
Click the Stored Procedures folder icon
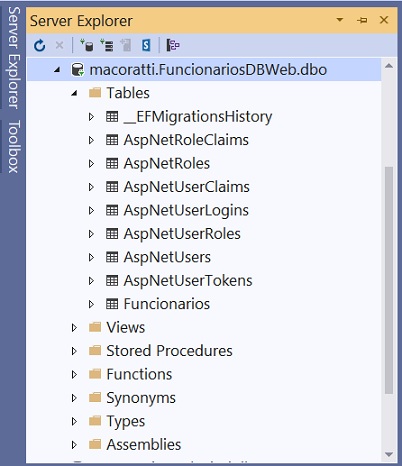click(95, 351)
